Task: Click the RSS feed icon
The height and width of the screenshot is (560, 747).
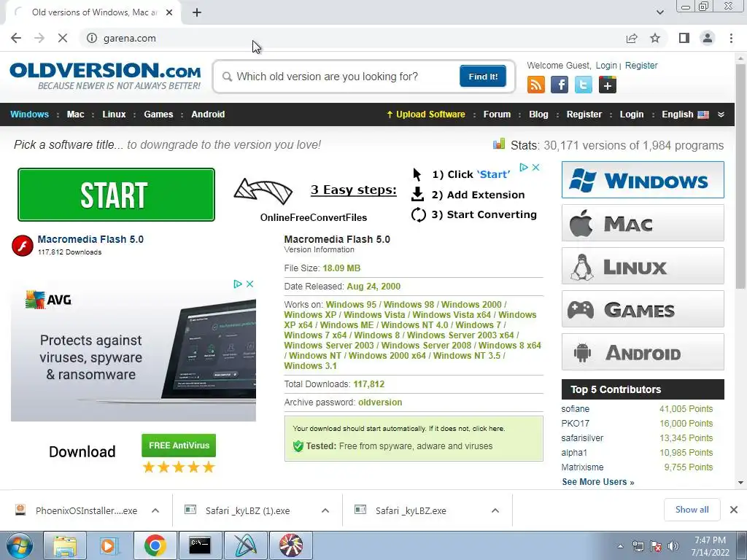Action: coord(536,85)
